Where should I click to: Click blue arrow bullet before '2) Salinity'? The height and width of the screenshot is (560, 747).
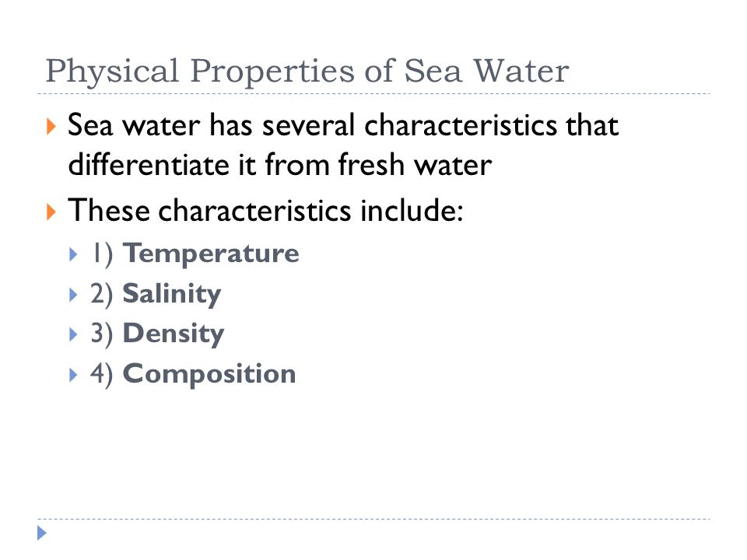pyautogui.click(x=73, y=295)
